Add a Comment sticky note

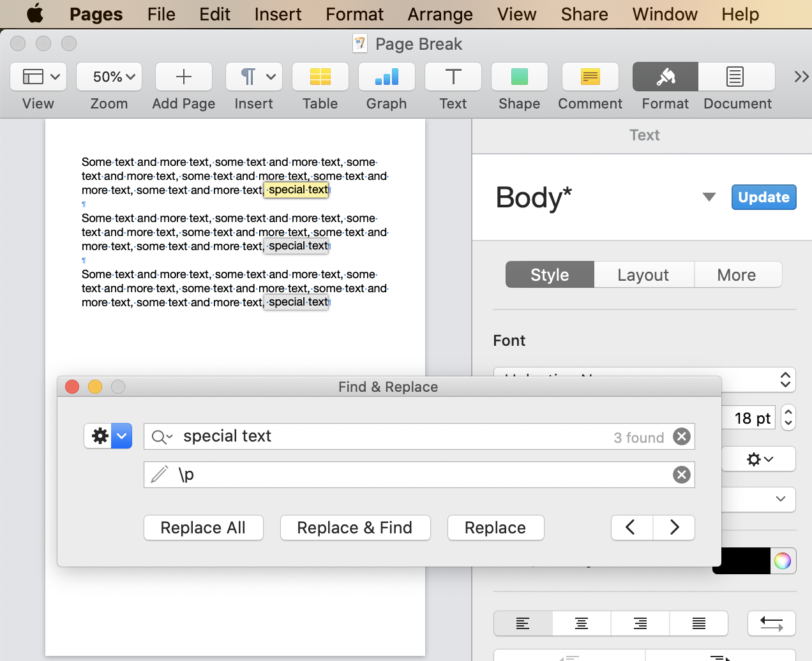point(590,77)
